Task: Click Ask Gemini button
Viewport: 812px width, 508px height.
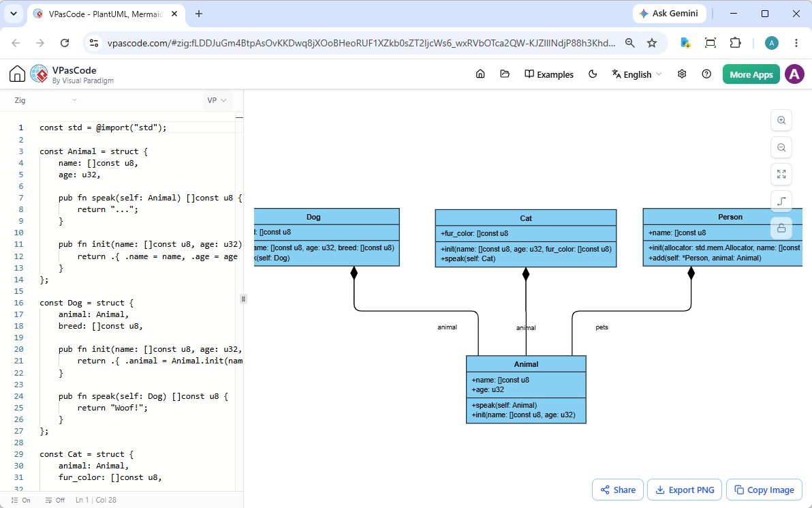Action: [x=668, y=14]
